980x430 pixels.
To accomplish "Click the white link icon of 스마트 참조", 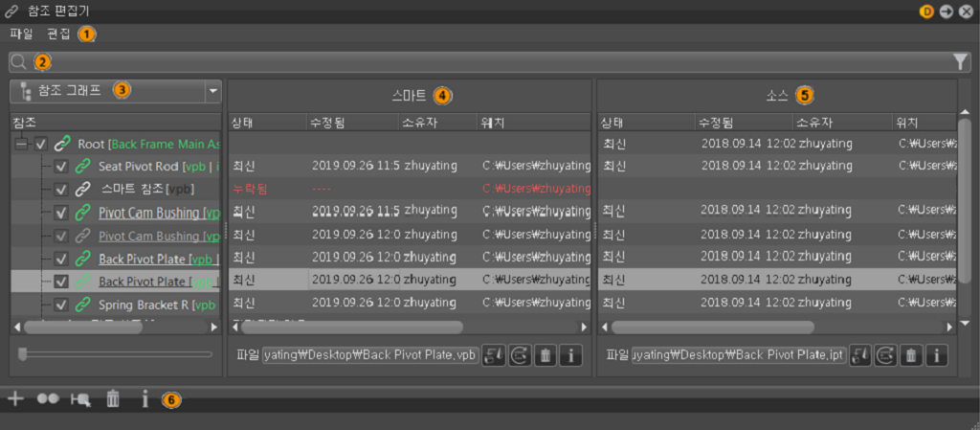I will (x=83, y=189).
